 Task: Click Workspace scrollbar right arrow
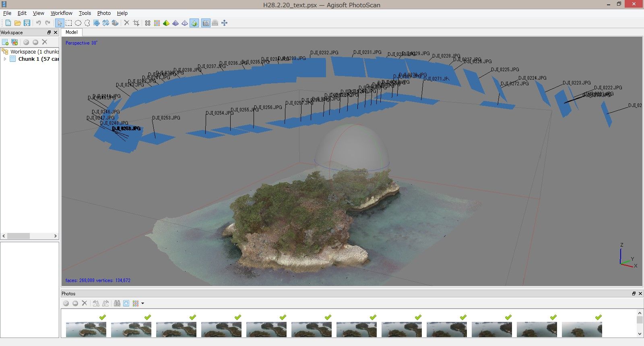pos(56,236)
